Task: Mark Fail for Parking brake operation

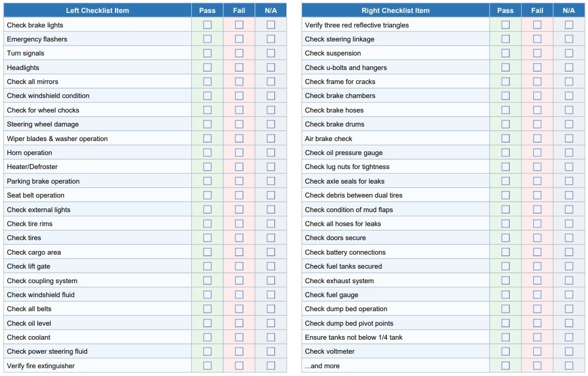Action: pyautogui.click(x=239, y=180)
